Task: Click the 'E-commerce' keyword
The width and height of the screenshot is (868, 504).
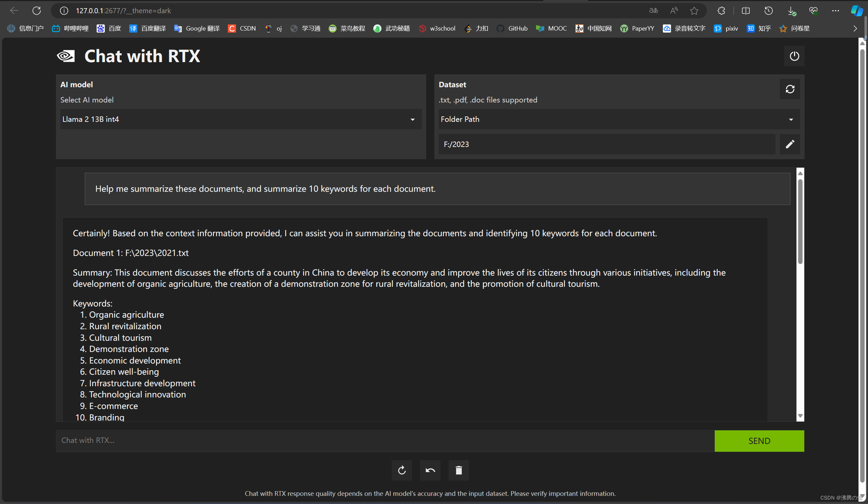Action: (113, 406)
